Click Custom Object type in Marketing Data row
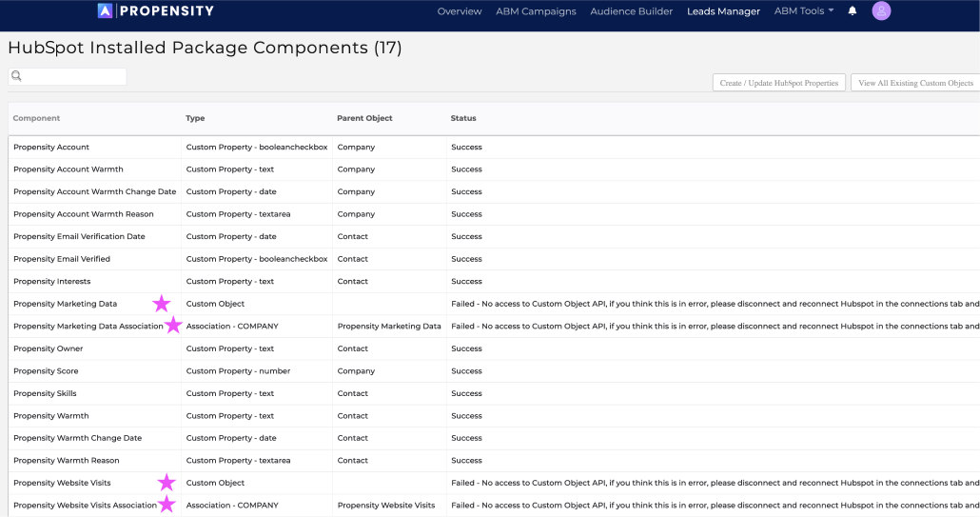 click(x=215, y=304)
